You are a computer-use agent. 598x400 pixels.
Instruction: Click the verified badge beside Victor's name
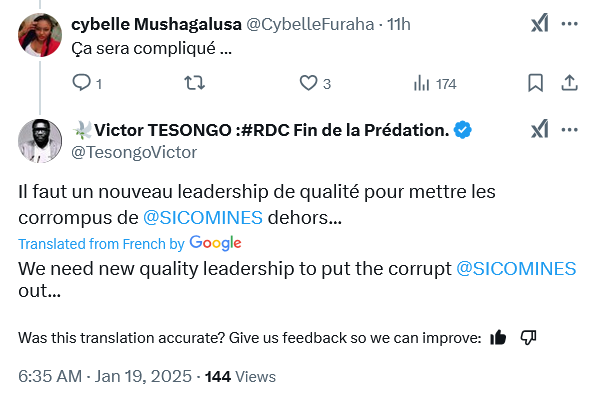click(x=463, y=130)
